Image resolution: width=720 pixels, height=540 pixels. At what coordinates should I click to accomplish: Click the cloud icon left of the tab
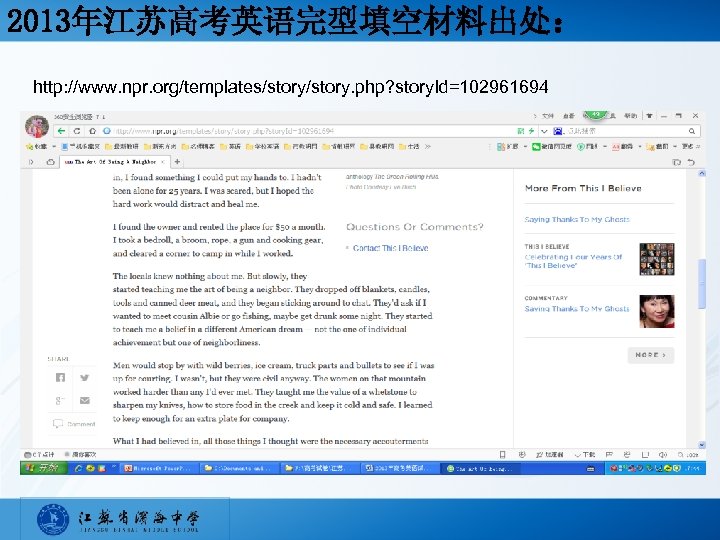[51, 162]
